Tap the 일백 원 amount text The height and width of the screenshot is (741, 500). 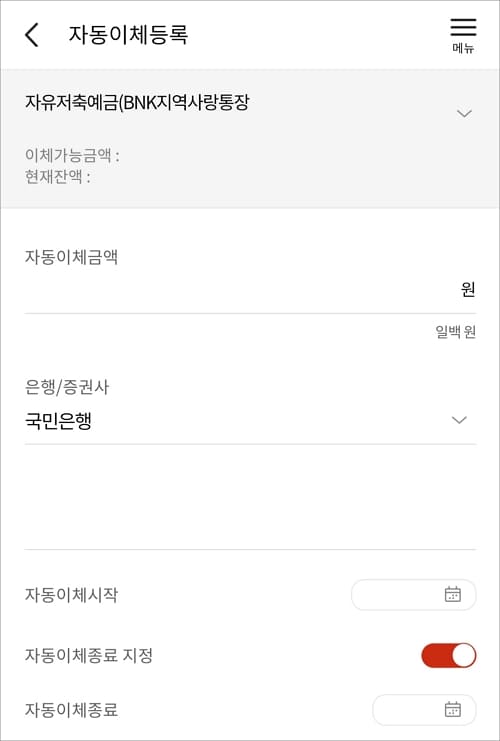456,332
